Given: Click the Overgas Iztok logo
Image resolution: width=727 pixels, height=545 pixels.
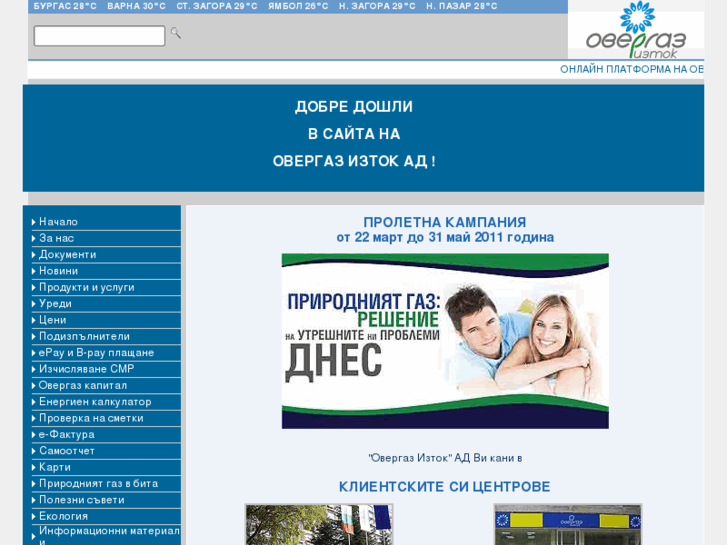Looking at the screenshot, I should coord(636,30).
